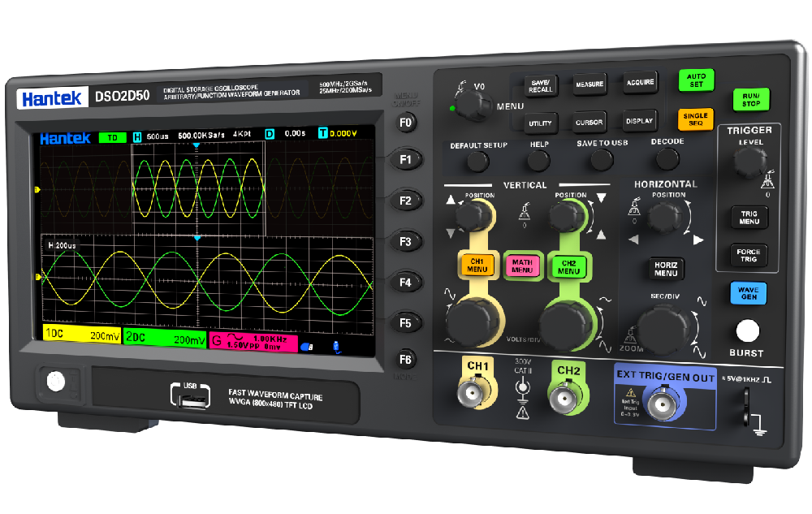Open the DISPLAY menu

(x=640, y=121)
